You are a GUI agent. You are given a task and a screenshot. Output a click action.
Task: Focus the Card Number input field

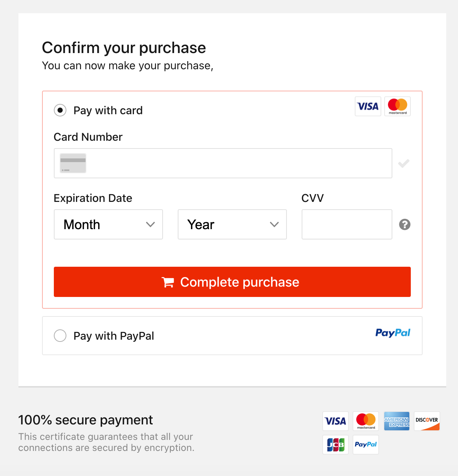pos(223,163)
